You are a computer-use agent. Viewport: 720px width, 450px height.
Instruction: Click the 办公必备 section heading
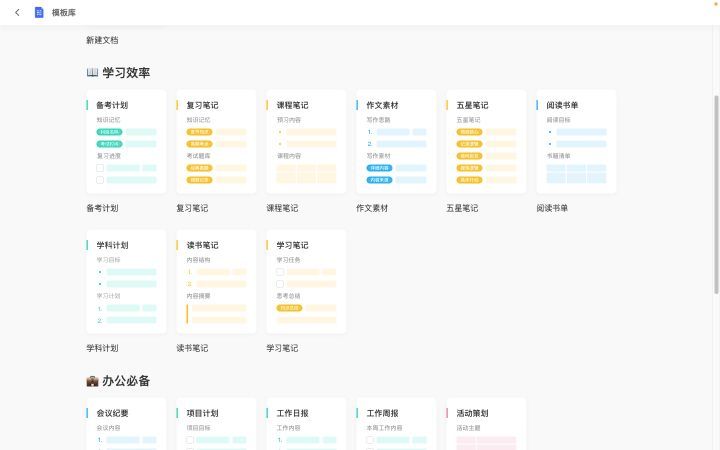(x=126, y=381)
